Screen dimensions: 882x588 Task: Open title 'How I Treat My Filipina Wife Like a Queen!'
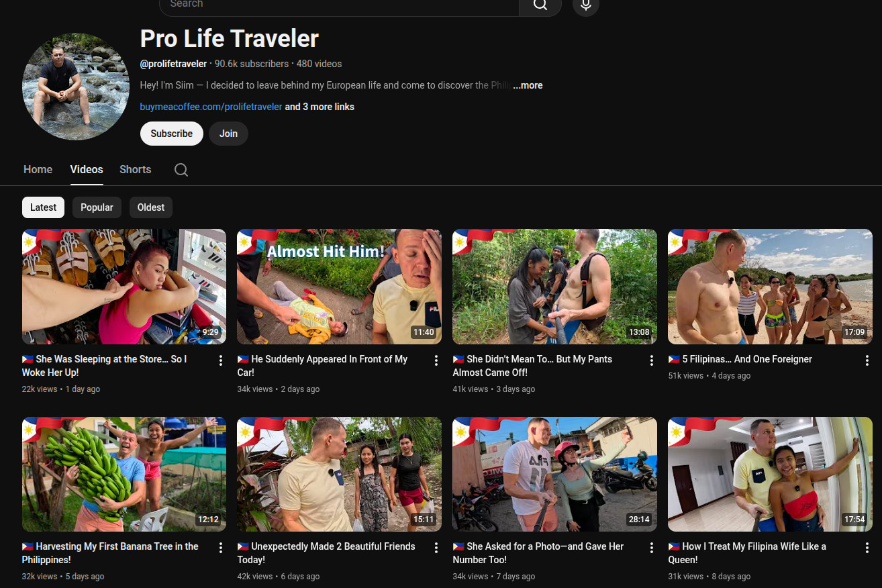(x=747, y=553)
